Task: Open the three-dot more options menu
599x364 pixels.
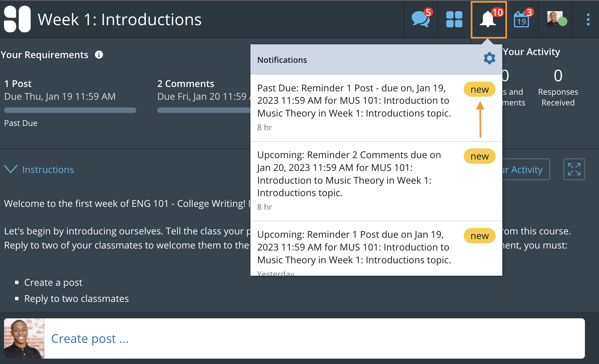Action: (588, 19)
